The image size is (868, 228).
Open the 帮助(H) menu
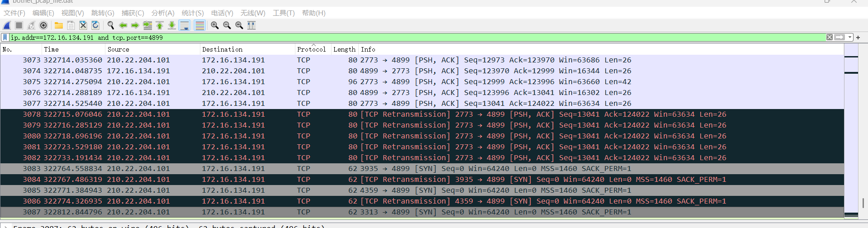313,13
